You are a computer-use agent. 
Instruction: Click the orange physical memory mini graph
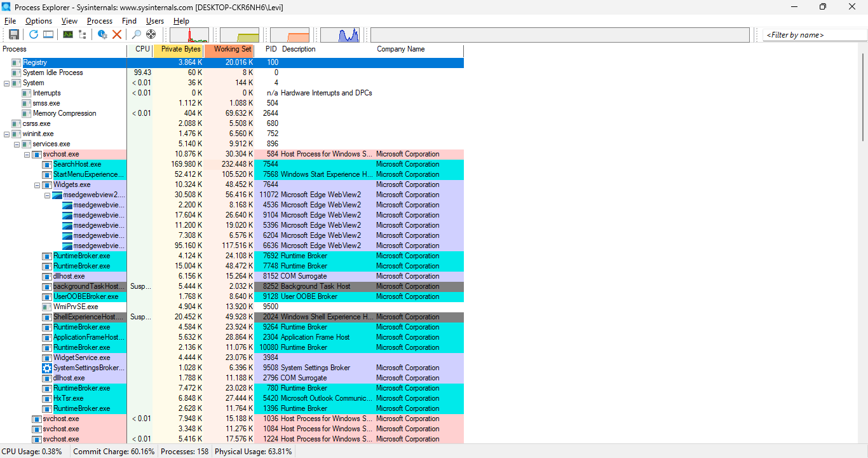(290, 34)
